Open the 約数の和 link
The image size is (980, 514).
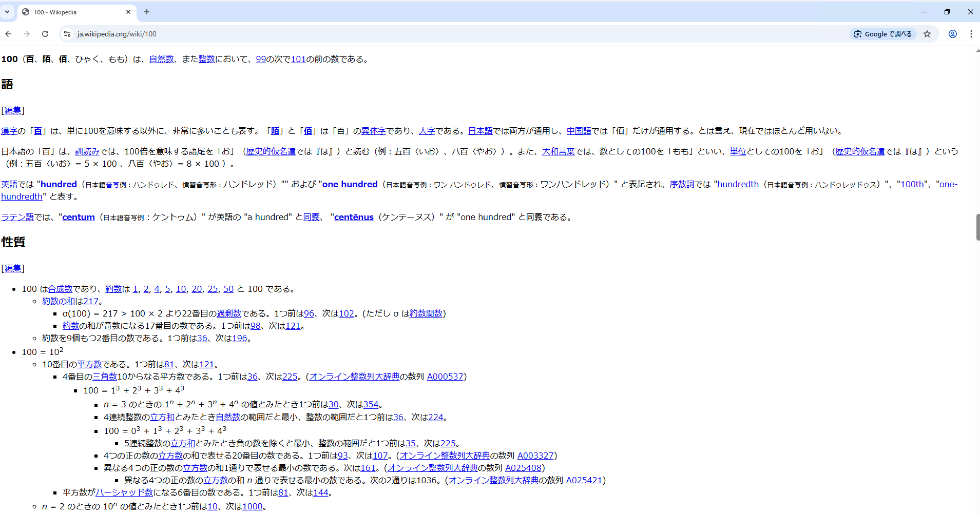pyautogui.click(x=59, y=301)
